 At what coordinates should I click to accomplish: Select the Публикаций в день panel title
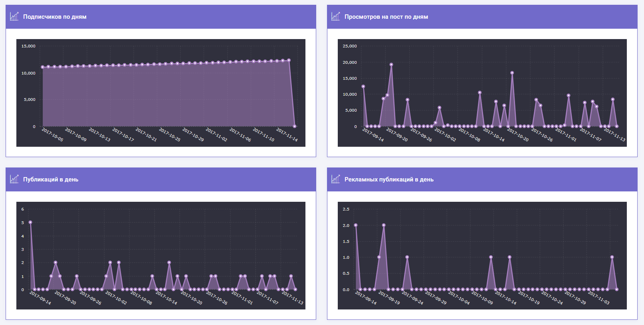(51, 179)
